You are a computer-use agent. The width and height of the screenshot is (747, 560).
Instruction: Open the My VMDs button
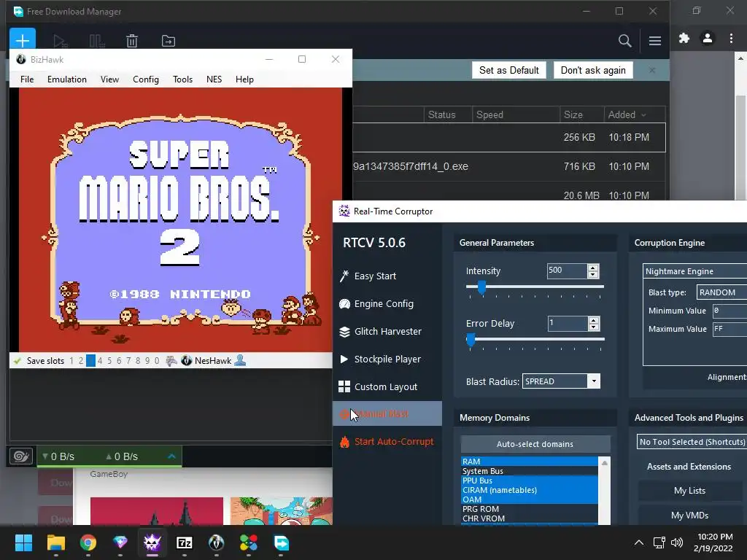click(689, 516)
